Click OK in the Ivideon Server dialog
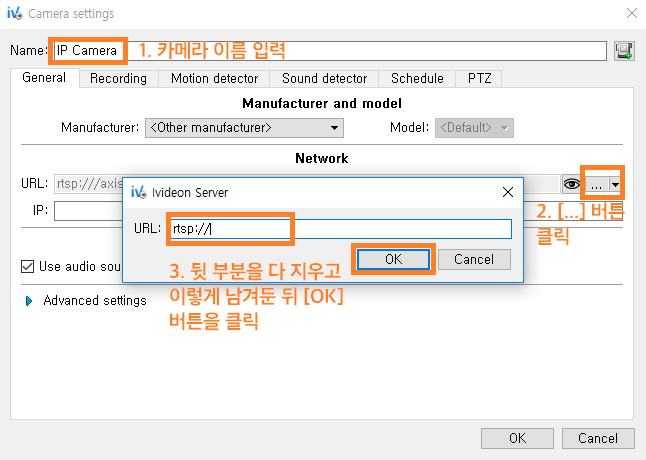Viewport: 646px width, 460px height. 393,259
